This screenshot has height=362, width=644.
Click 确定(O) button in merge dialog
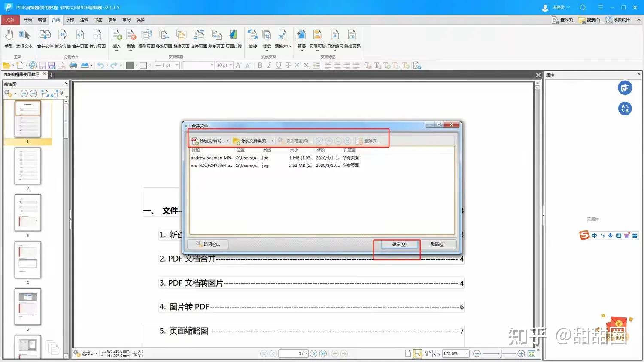click(399, 244)
